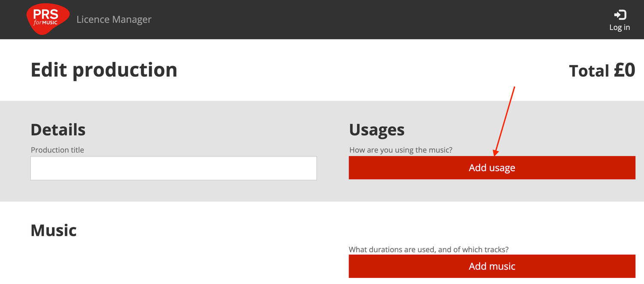The width and height of the screenshot is (644, 284).
Task: Click the 'PRS' lettering inside the logo
Action: pyautogui.click(x=46, y=14)
